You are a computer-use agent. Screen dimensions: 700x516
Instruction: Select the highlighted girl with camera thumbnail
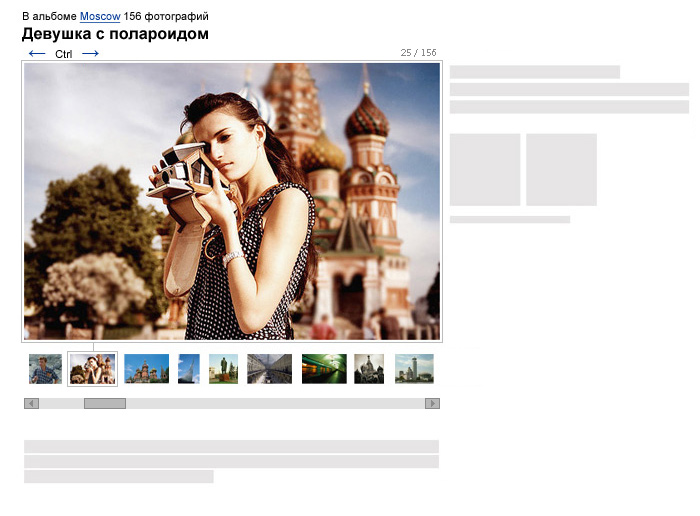click(92, 369)
